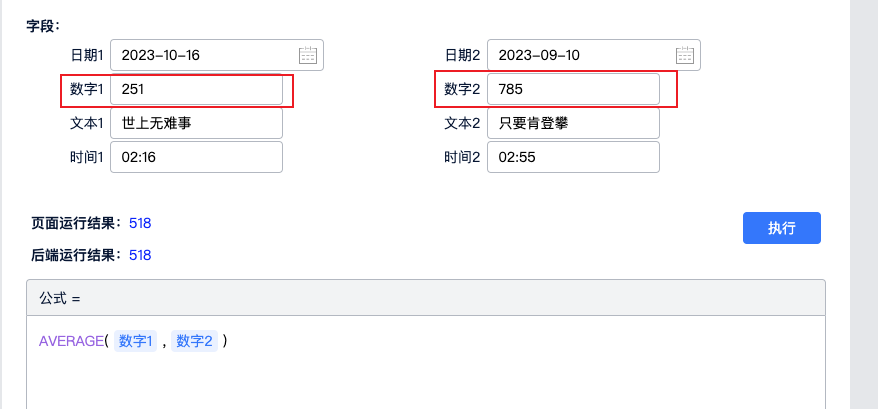The width and height of the screenshot is (878, 409).
Task: Select the 时间2 time field
Action: (572, 157)
